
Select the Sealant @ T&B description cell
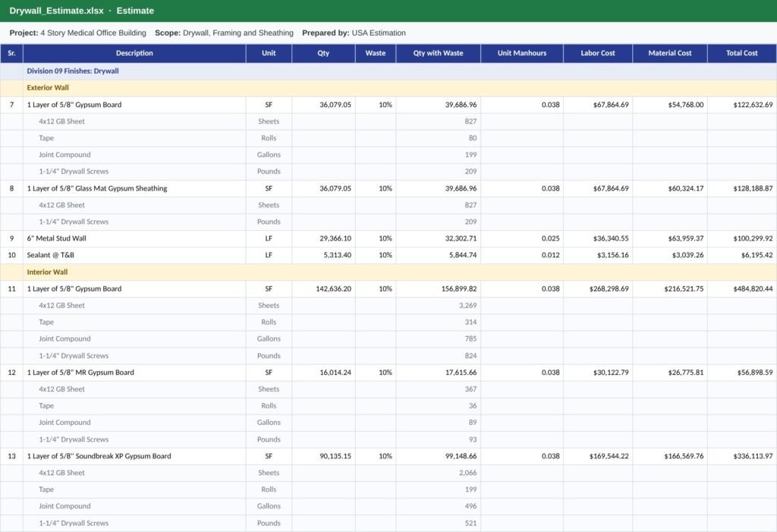(134, 255)
